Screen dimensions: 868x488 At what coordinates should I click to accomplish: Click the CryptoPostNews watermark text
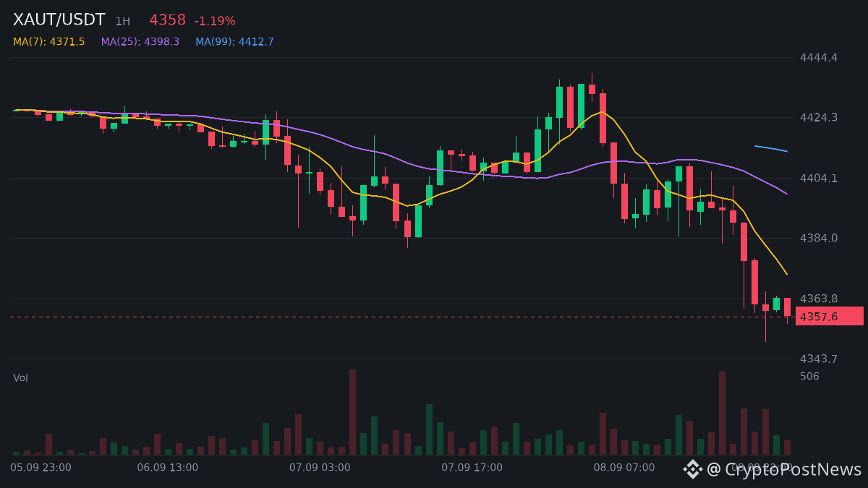tap(784, 469)
